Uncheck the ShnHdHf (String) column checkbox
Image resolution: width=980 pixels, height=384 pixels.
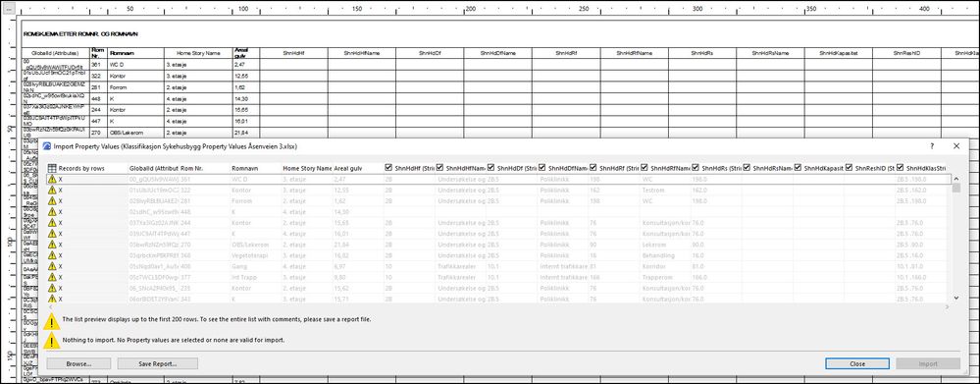[x=389, y=168]
